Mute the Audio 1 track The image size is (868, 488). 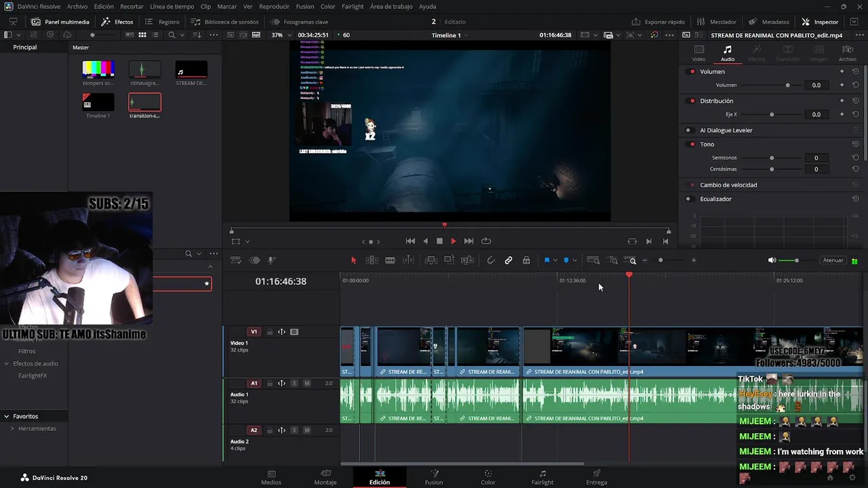pos(307,384)
